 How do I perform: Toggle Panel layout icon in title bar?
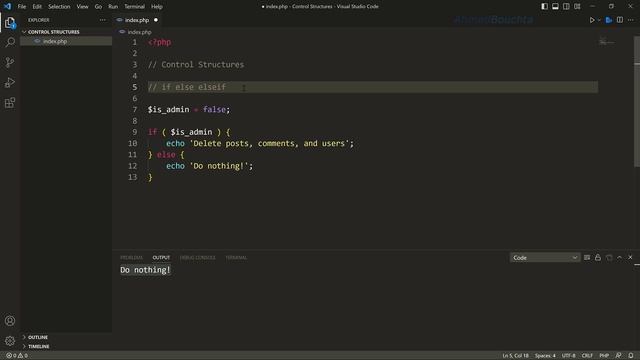tap(555, 7)
